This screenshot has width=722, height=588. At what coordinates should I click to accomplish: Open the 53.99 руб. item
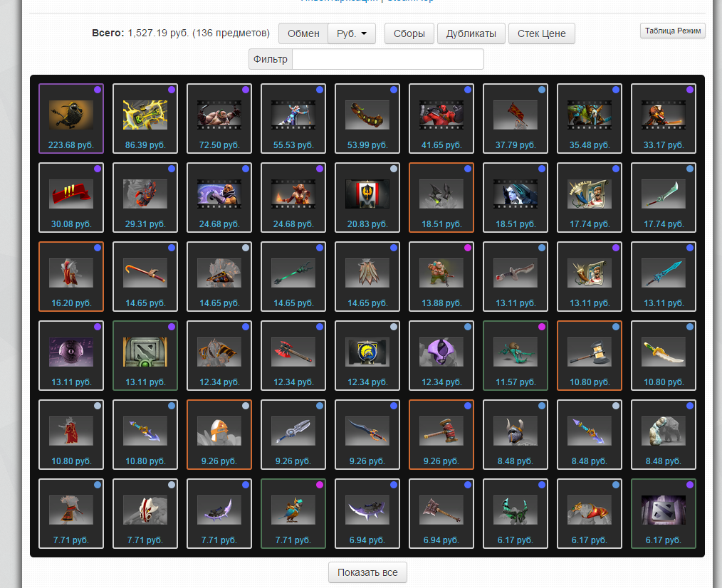click(367, 118)
